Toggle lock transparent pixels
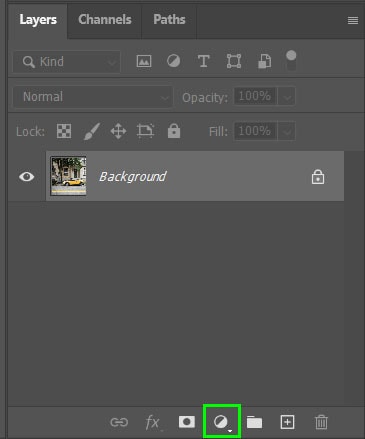 [x=64, y=131]
